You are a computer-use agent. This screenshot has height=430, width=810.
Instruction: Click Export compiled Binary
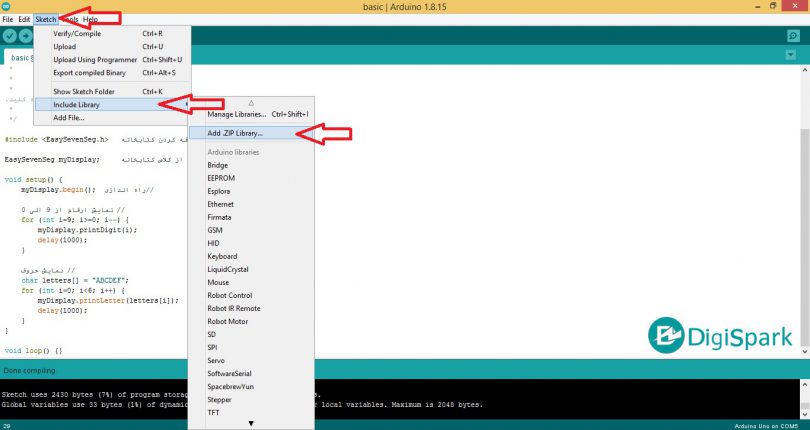tap(89, 72)
